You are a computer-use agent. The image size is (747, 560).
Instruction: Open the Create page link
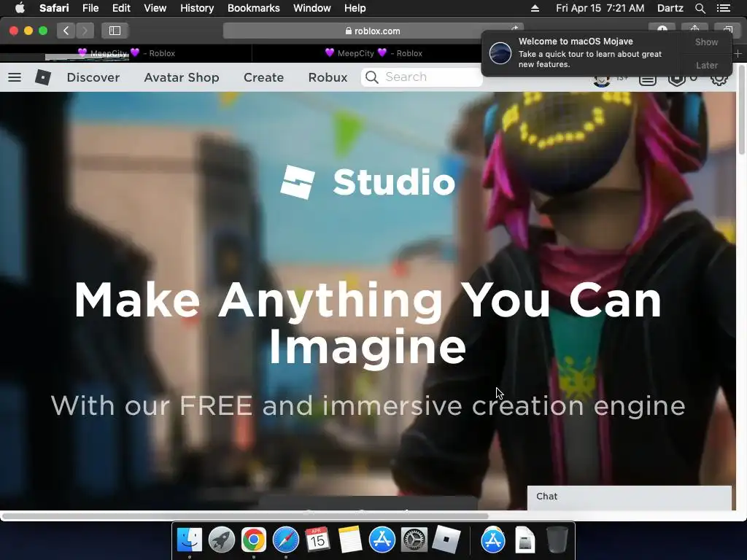263,77
